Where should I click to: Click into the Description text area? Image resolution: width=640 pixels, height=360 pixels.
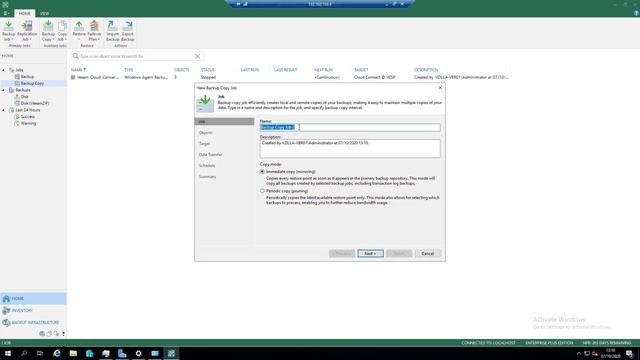350,149
